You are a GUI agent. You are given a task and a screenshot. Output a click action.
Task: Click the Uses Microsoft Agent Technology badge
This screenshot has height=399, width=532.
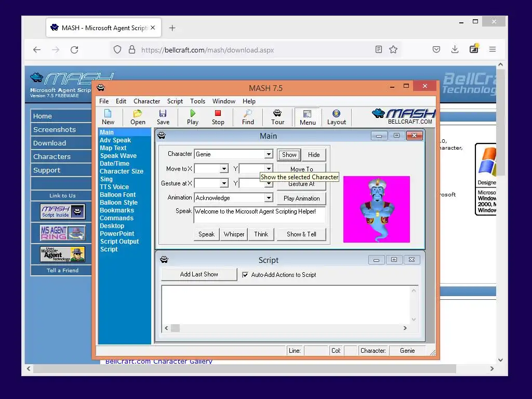62,254
